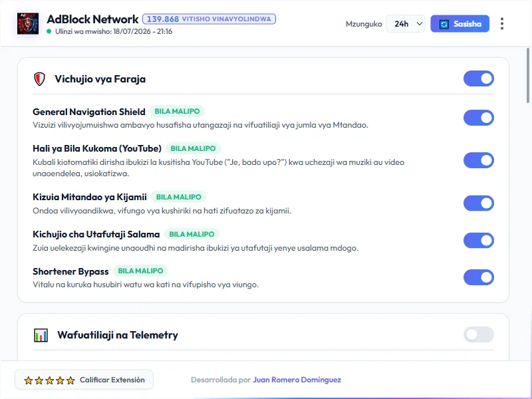Click the red shield icon beside Vichujio vya Faraja
Screen dimensions: 532x399
[x=39, y=79]
